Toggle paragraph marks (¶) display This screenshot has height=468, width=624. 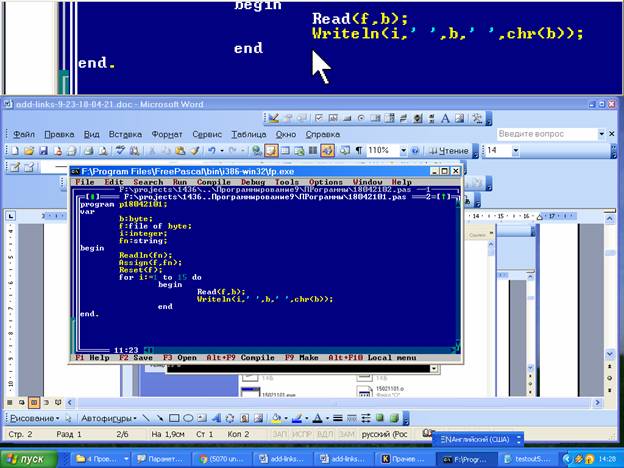coord(359,151)
